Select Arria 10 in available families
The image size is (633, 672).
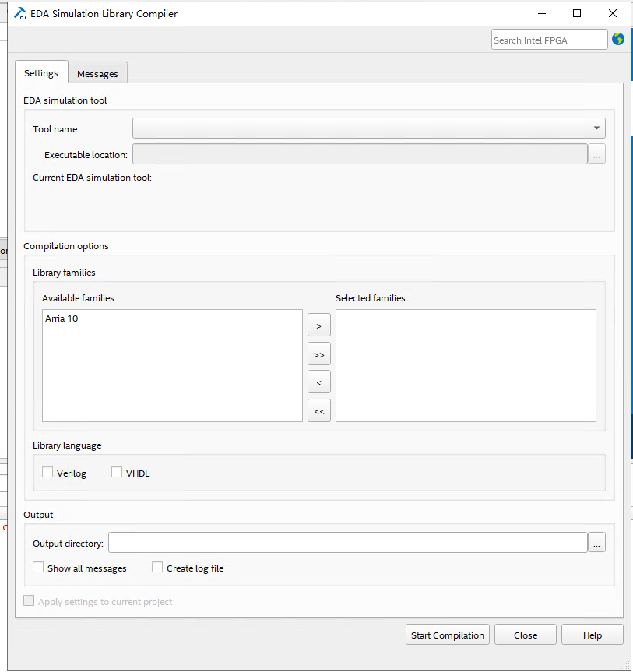61,318
